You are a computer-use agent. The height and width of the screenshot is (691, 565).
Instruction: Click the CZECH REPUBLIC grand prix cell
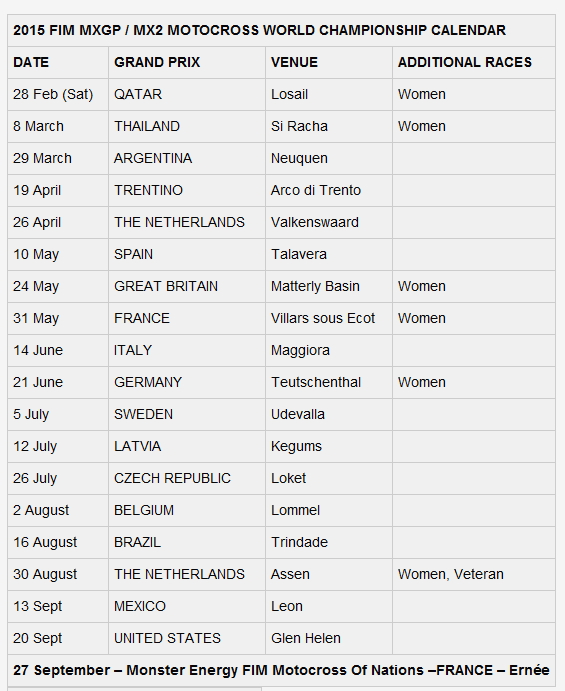187,478
